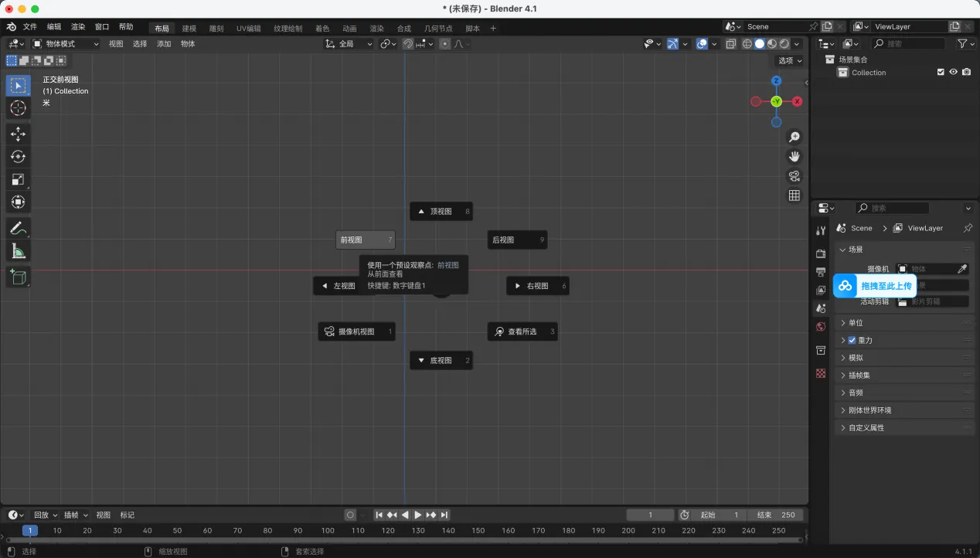Open the Tool properties tab (wrench icon)
The height and width of the screenshot is (558, 980).
pos(821,231)
